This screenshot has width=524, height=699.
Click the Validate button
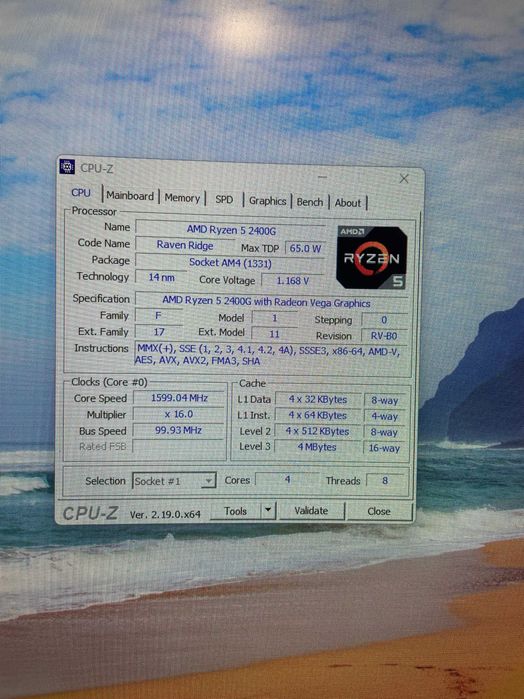311,511
